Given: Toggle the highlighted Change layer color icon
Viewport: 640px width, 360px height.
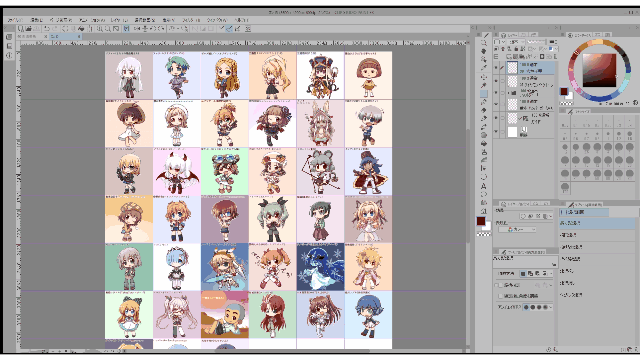Looking at the screenshot, I should (551, 49).
